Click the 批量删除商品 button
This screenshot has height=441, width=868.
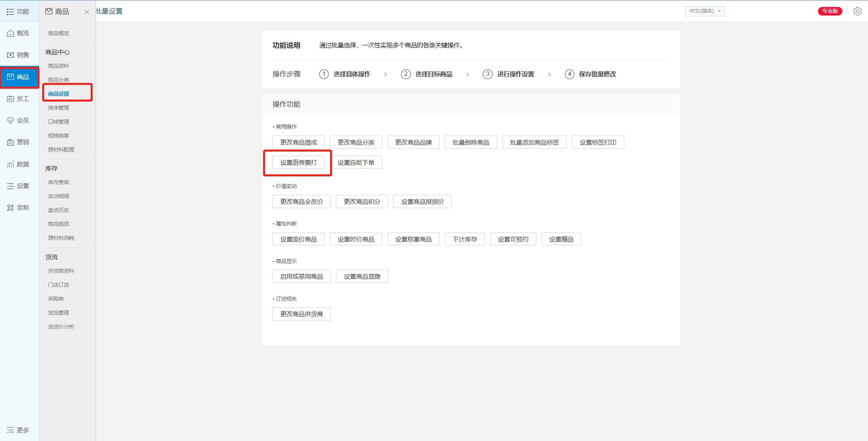pos(471,142)
